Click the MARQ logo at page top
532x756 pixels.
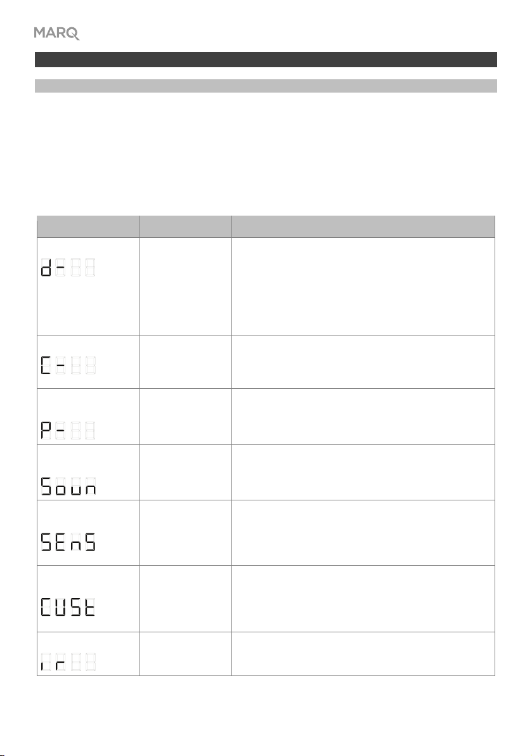pos(56,33)
